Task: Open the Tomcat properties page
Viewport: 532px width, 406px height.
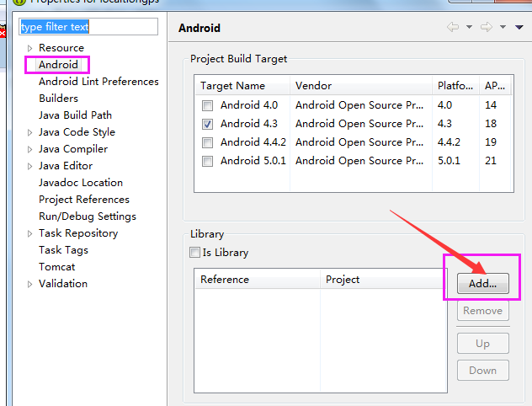Action: pyautogui.click(x=57, y=267)
